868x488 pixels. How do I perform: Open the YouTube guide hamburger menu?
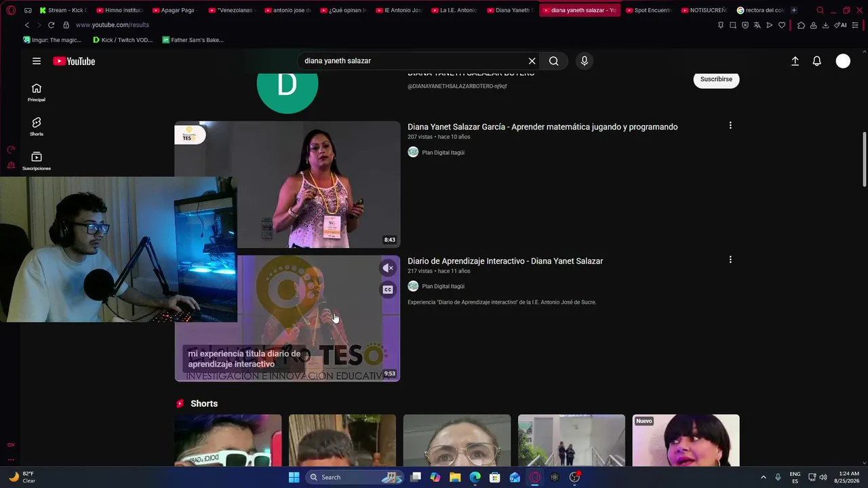[x=37, y=61]
